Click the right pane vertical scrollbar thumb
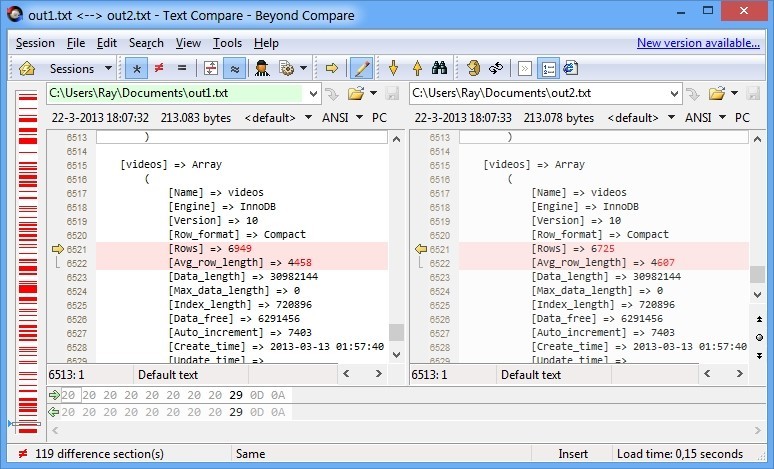Image resolution: width=774 pixels, height=469 pixels. point(757,274)
